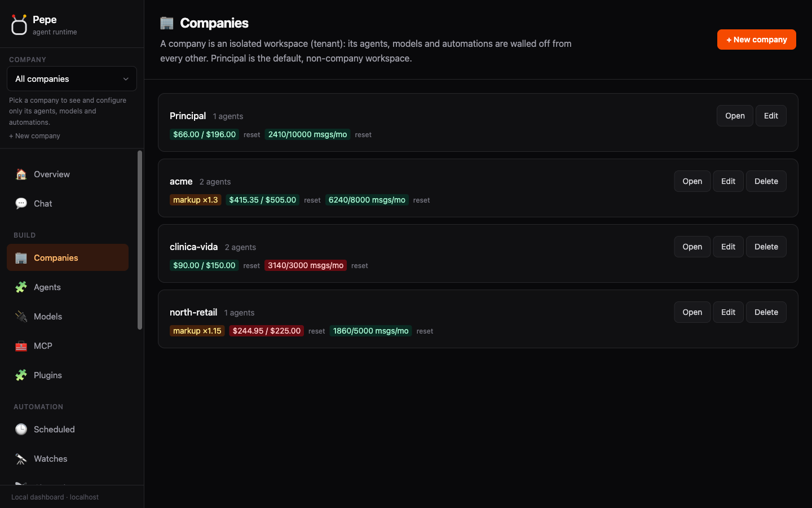This screenshot has height=508, width=812.
Task: Delete the north-retail company
Action: click(766, 312)
